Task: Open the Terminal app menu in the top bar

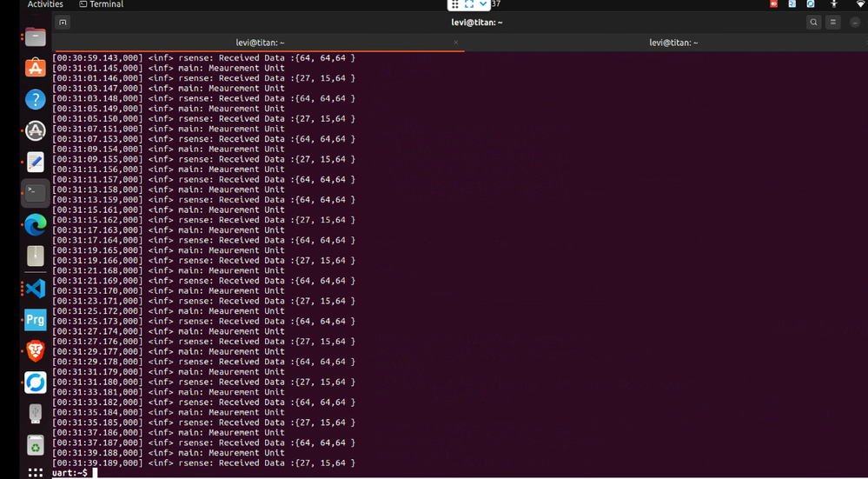Action: (x=102, y=3)
